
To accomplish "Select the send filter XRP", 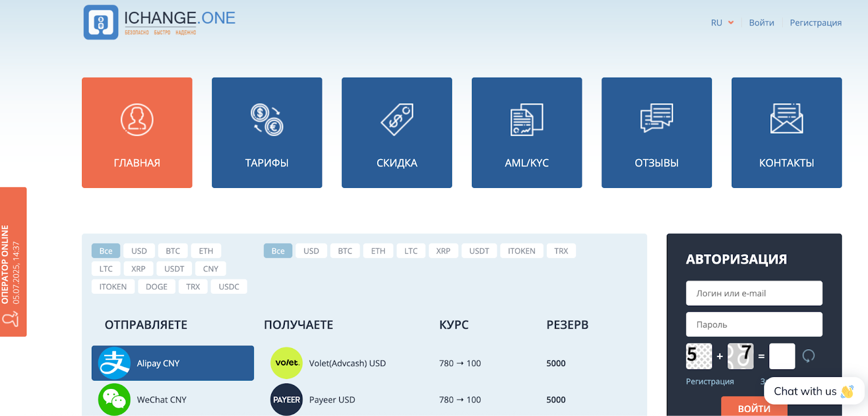I will 138,269.
